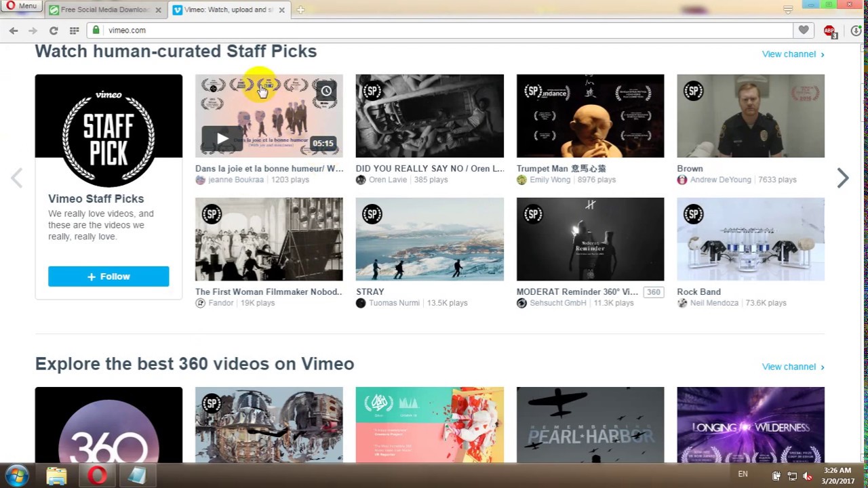Open Windows Explorer from taskbar

click(56, 476)
